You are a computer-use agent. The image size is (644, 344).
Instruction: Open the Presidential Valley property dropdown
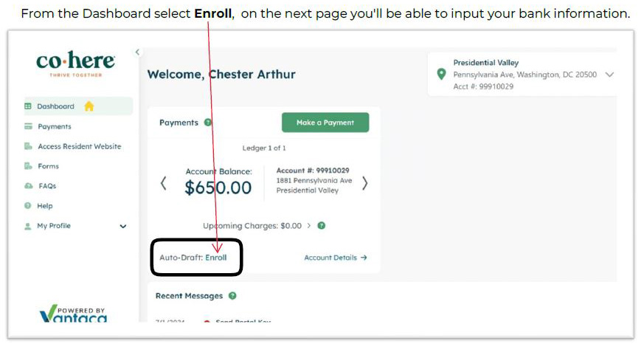[x=609, y=75]
